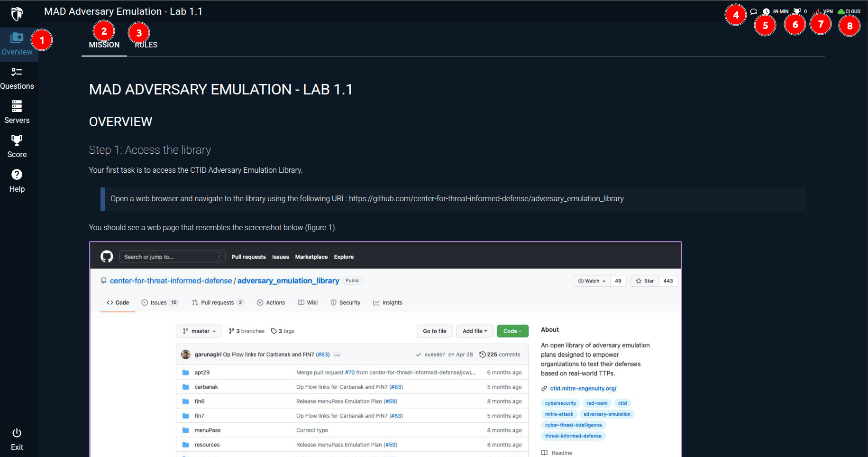Click the 89 MIN clock timer
This screenshot has width=868, height=457.
click(776, 11)
